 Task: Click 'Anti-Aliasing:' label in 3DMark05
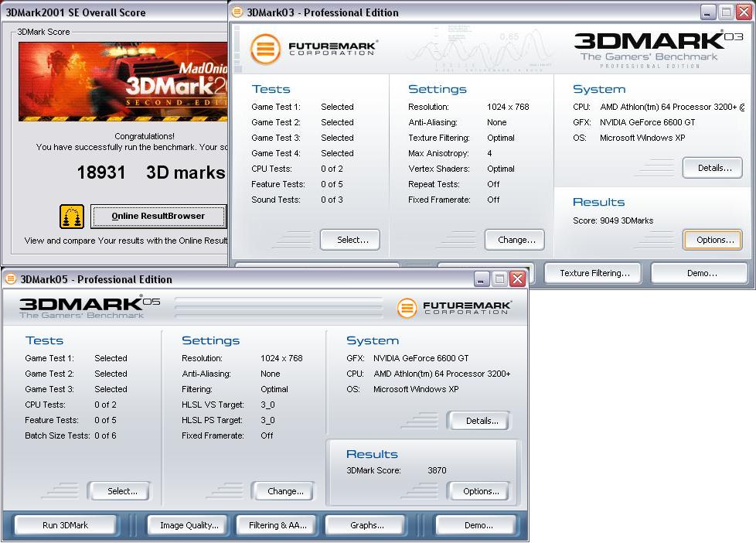click(x=206, y=374)
